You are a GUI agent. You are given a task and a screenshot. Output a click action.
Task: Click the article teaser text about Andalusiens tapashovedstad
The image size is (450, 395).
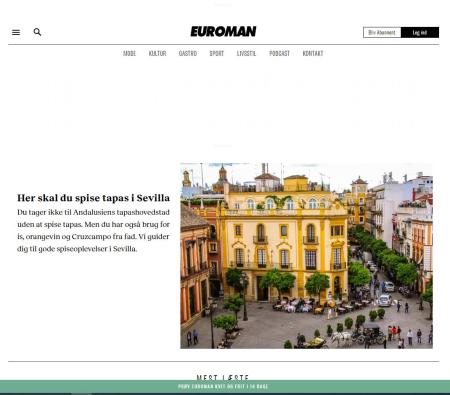pos(93,231)
